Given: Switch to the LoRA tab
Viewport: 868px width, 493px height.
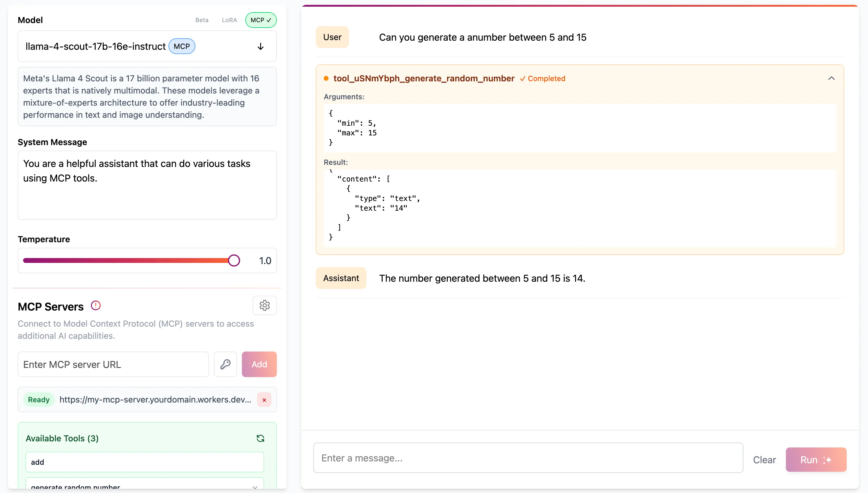Looking at the screenshot, I should click(x=229, y=20).
